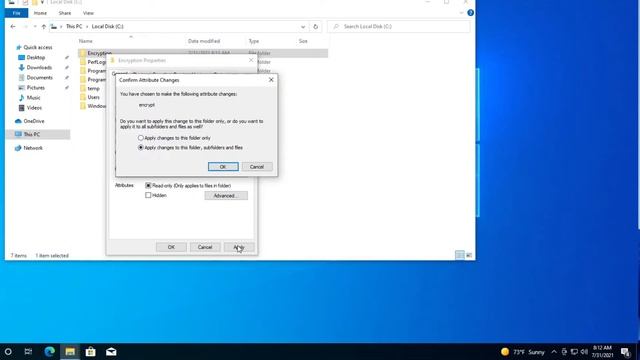Open File Explorer taskbar icon
The width and height of the screenshot is (640, 360).
[x=70, y=351]
